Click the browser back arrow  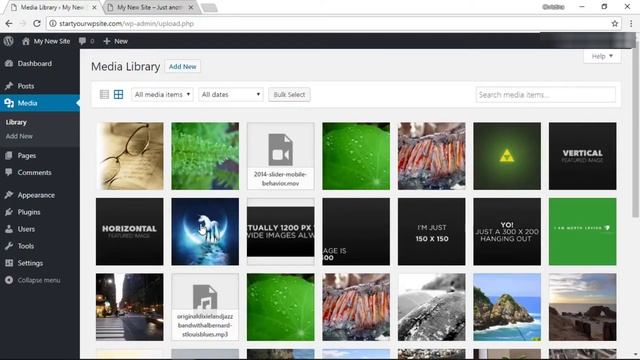point(9,24)
